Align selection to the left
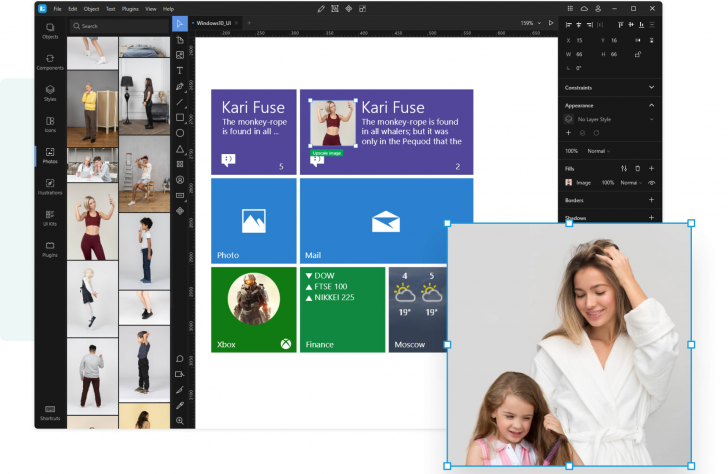 pos(568,25)
